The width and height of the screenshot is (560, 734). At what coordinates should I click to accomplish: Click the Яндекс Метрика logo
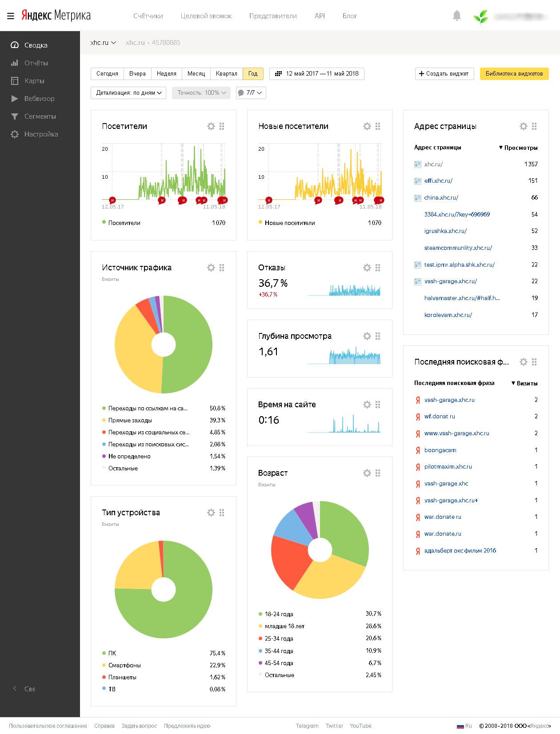point(56,16)
